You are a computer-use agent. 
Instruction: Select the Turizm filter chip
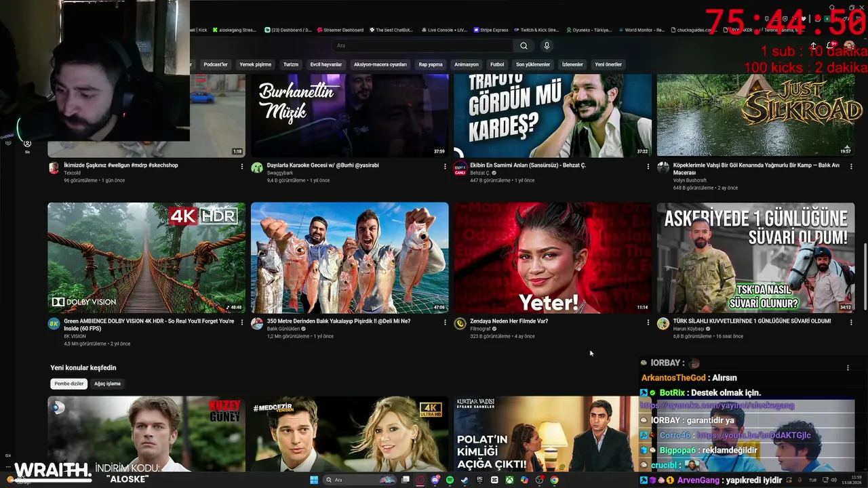(x=291, y=64)
